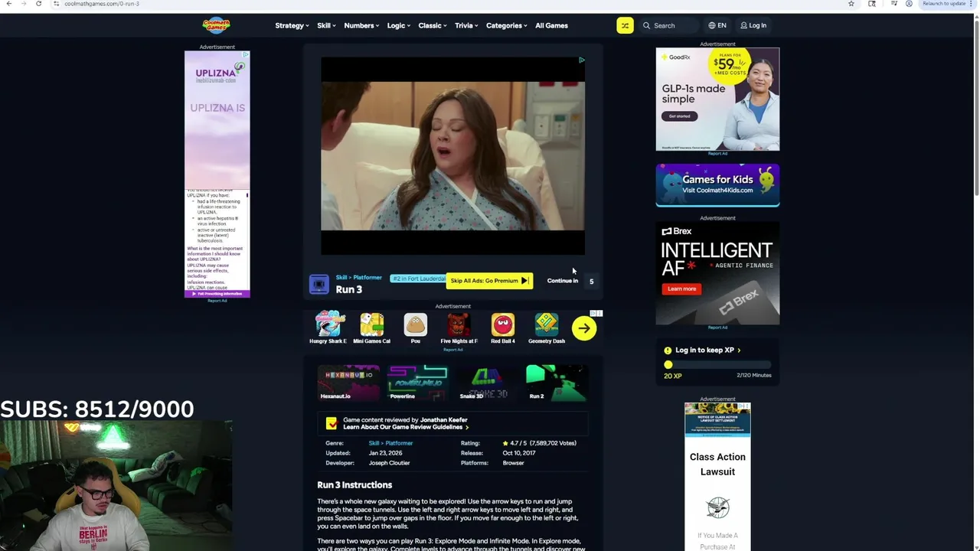This screenshot has width=980, height=551.
Task: Open the Geometry Dash icon
Action: [547, 324]
